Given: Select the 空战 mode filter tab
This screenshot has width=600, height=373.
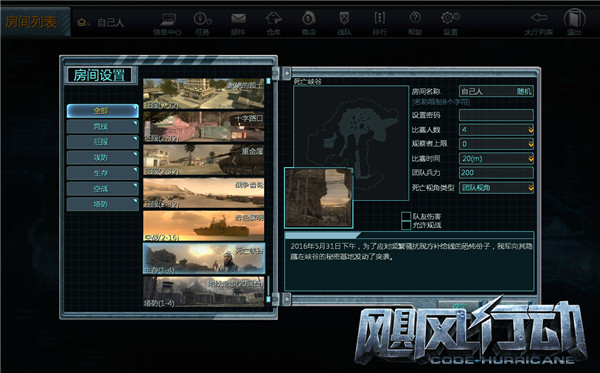Looking at the screenshot, I should click(x=102, y=189).
